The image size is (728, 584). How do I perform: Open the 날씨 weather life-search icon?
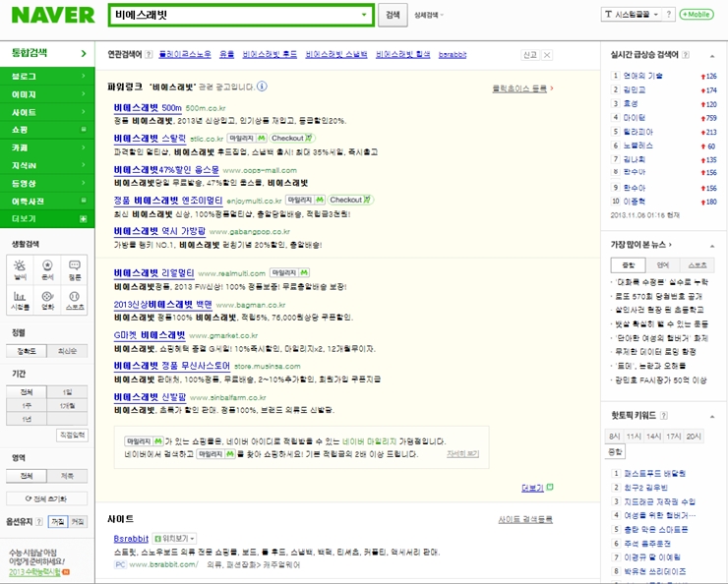pyautogui.click(x=20, y=270)
